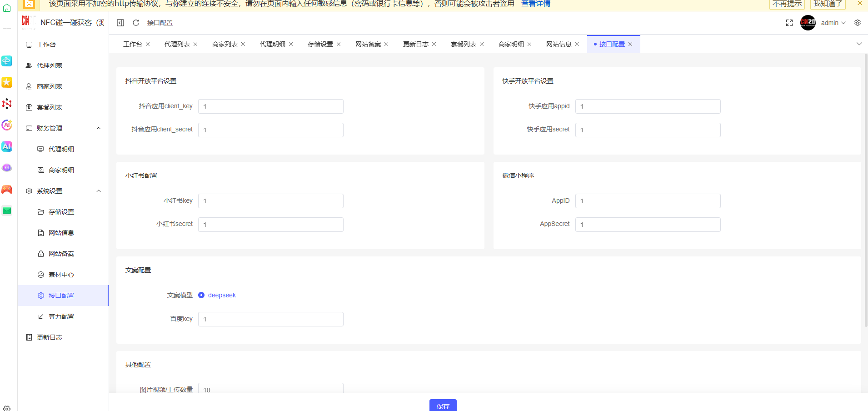Click the browser home icon in left strip
The image size is (868, 411).
[7, 8]
